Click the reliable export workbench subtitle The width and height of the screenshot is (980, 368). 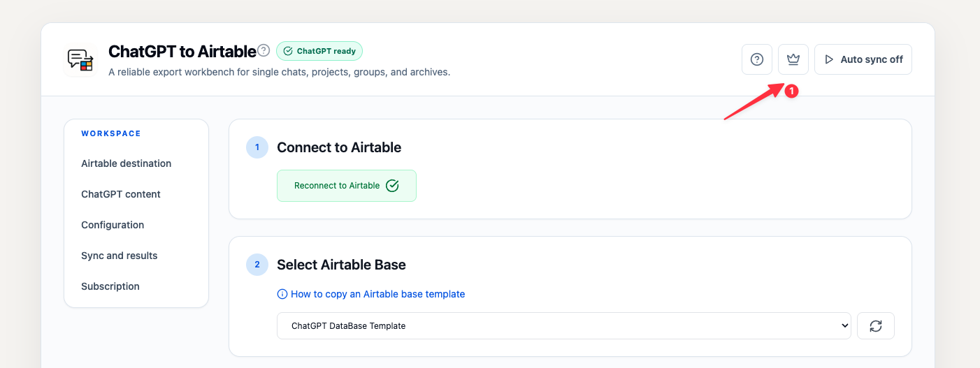pos(280,72)
